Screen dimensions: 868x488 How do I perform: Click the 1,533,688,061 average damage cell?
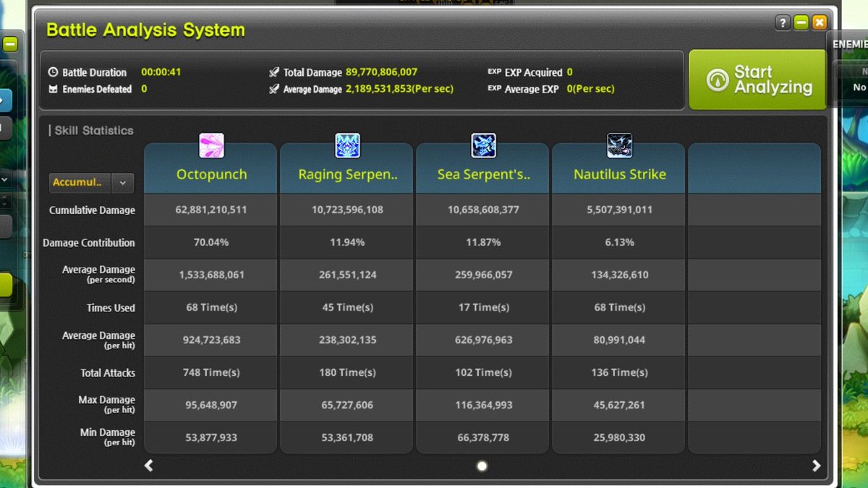click(x=210, y=275)
